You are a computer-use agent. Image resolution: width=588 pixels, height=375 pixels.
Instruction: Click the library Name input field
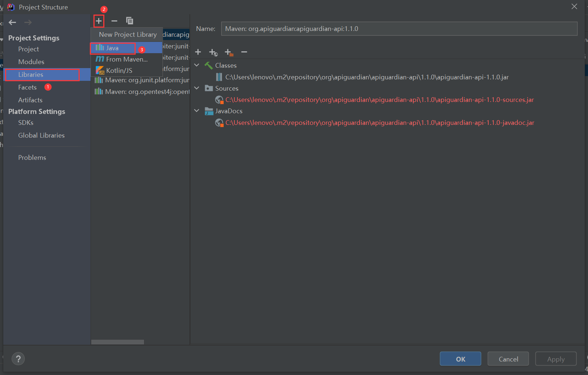click(399, 29)
